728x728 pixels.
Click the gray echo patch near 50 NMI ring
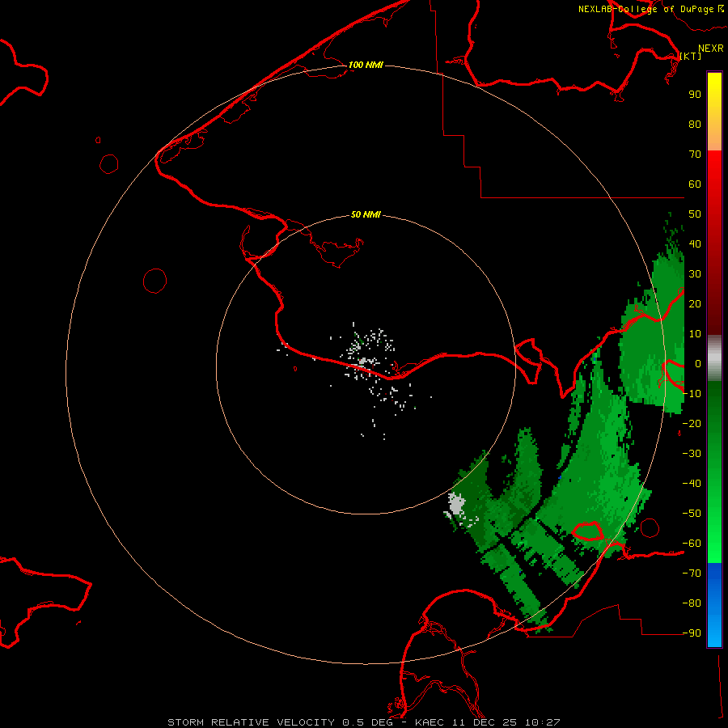[x=456, y=505]
